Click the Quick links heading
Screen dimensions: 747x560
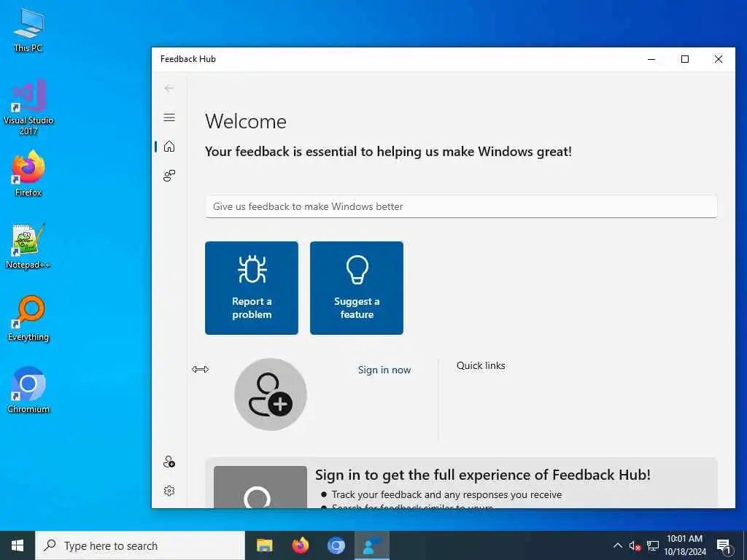[x=481, y=365]
